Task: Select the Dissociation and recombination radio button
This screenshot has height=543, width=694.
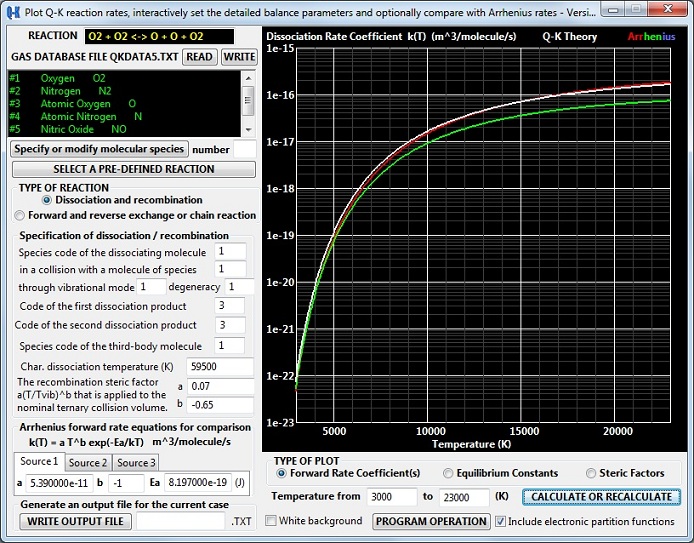Action: point(46,200)
